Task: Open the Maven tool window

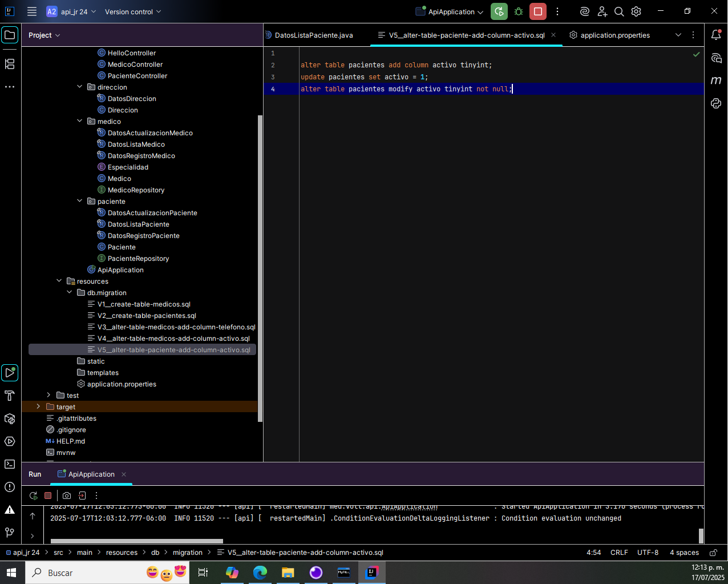Action: click(716, 80)
